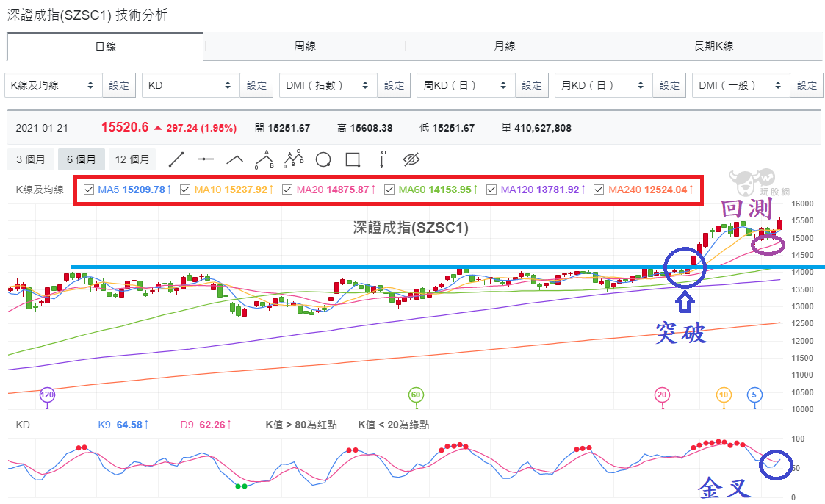Select the diagonal trend line drawing tool

pyautogui.click(x=176, y=159)
